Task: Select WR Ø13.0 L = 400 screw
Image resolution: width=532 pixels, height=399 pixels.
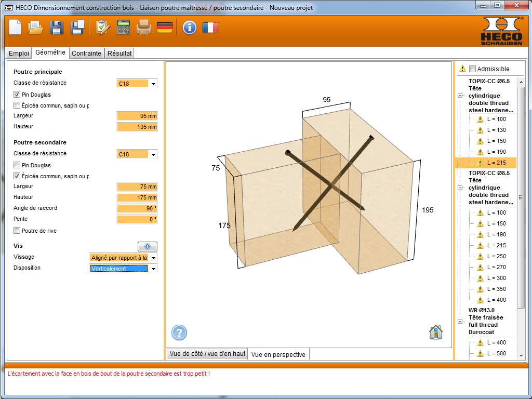Action: tap(496, 342)
